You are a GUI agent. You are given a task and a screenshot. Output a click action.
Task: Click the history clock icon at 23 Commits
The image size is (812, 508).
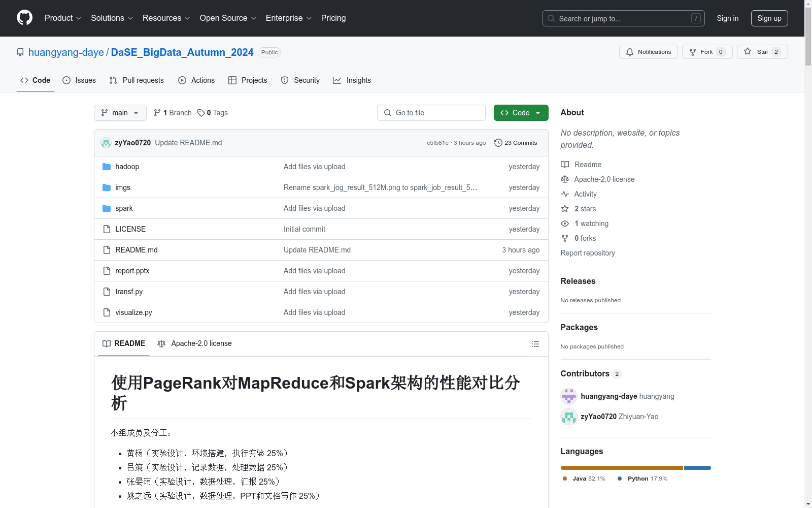498,143
